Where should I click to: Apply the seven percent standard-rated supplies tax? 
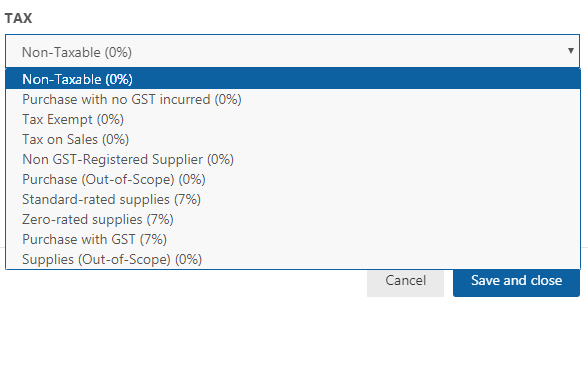point(293,199)
